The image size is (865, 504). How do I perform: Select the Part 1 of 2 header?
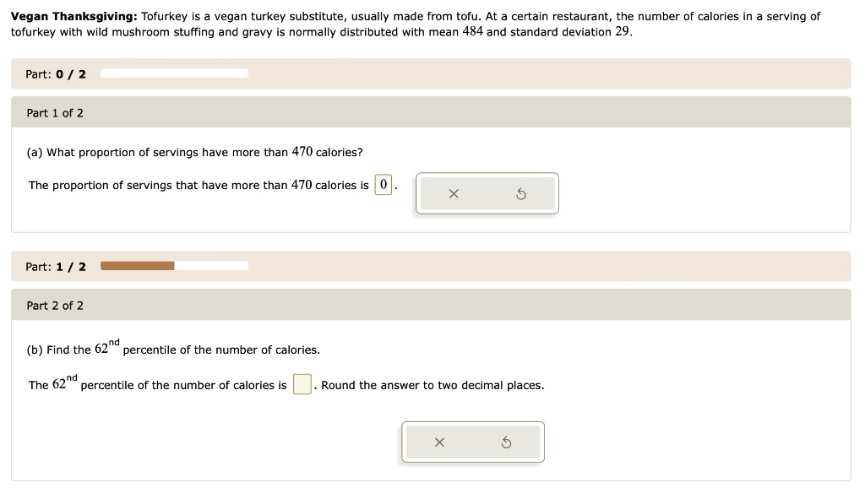(55, 113)
